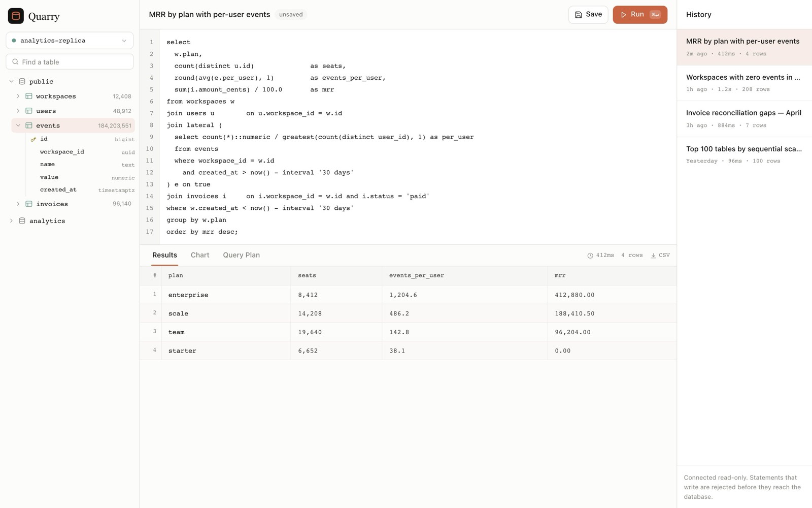The width and height of the screenshot is (812, 508).
Task: Open the analytics-replica connection dropdown
Action: (70, 41)
